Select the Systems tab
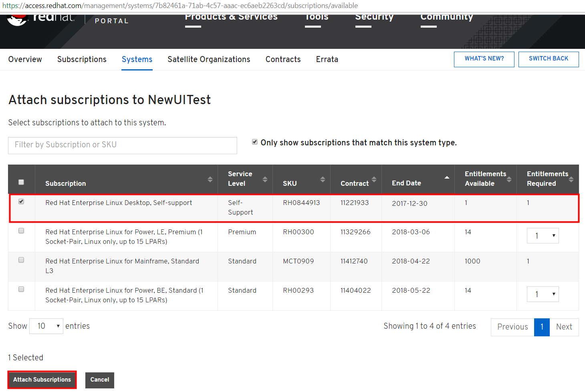585x392 pixels. pyautogui.click(x=137, y=59)
